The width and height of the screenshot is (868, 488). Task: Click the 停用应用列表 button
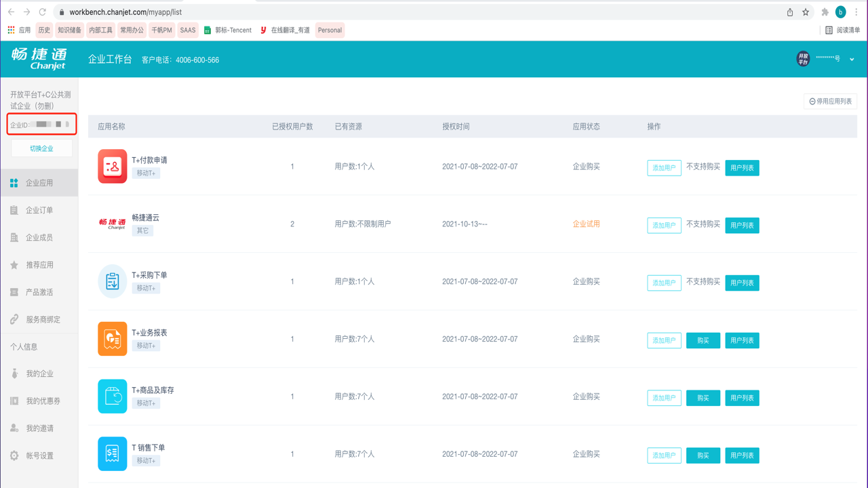pos(831,102)
